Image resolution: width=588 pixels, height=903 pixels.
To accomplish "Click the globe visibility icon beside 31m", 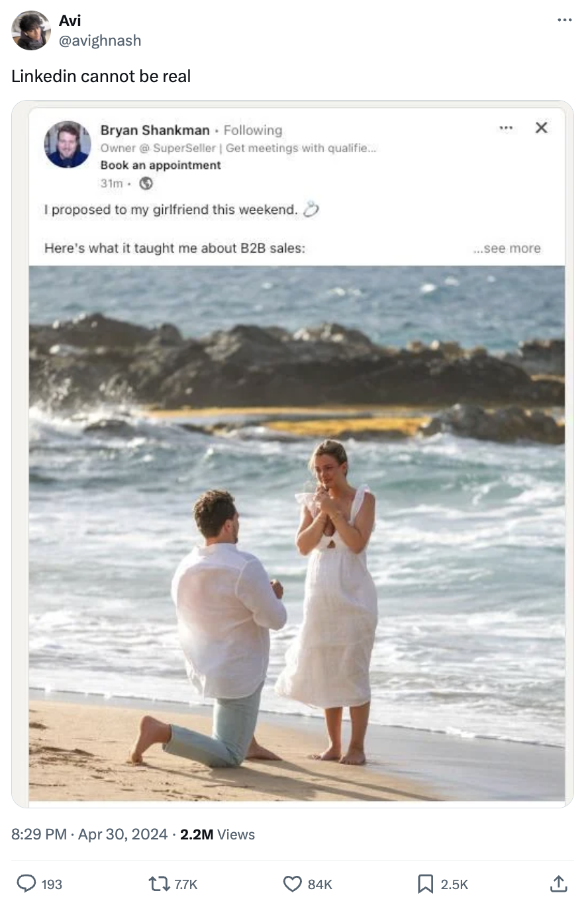I will point(146,184).
